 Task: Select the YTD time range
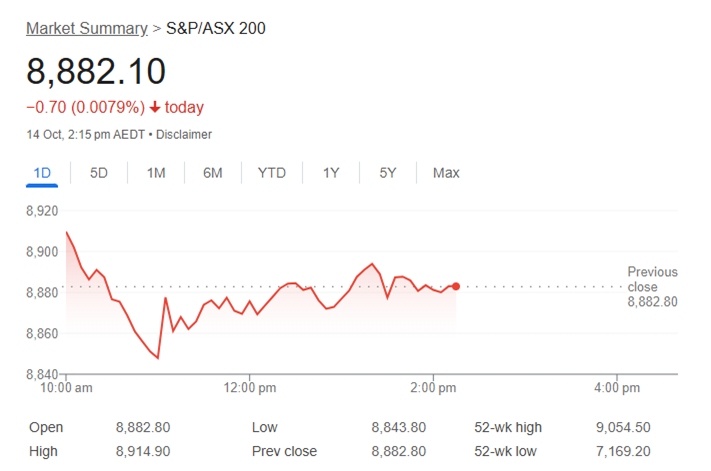pyautogui.click(x=271, y=173)
